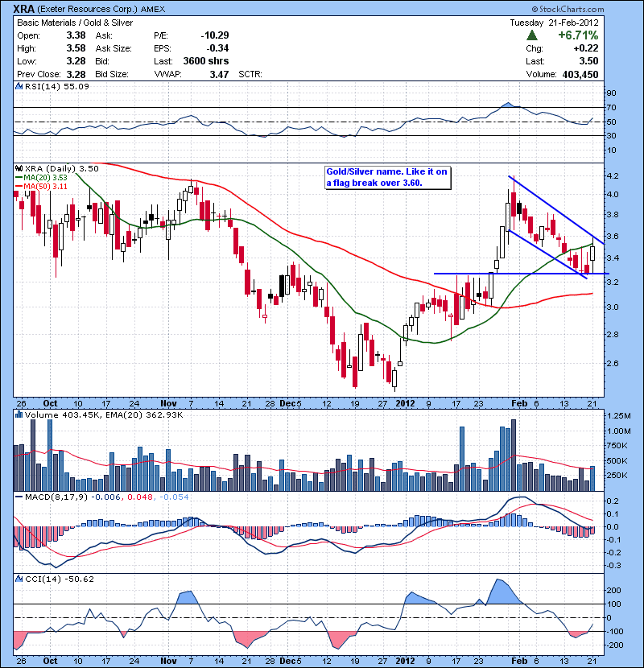Click the Feb label on bottom CCI axis

[519, 661]
